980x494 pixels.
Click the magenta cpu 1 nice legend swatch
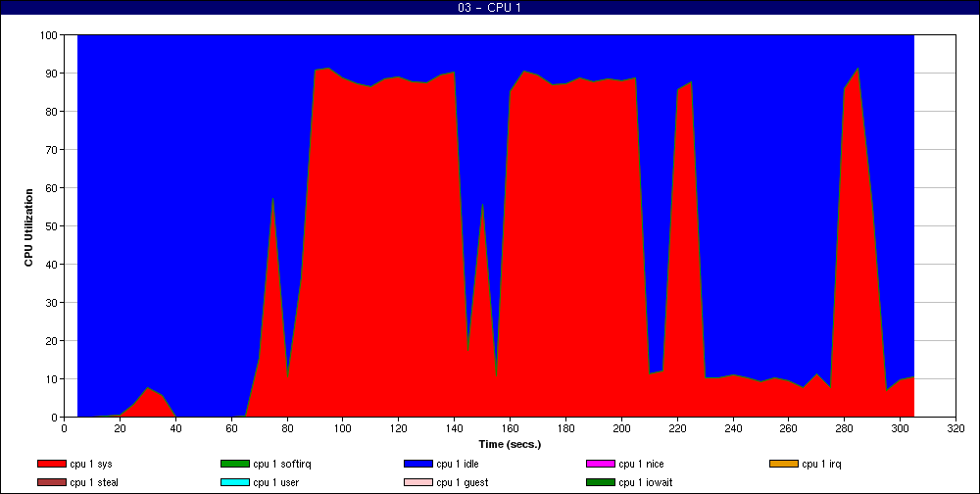(x=600, y=464)
